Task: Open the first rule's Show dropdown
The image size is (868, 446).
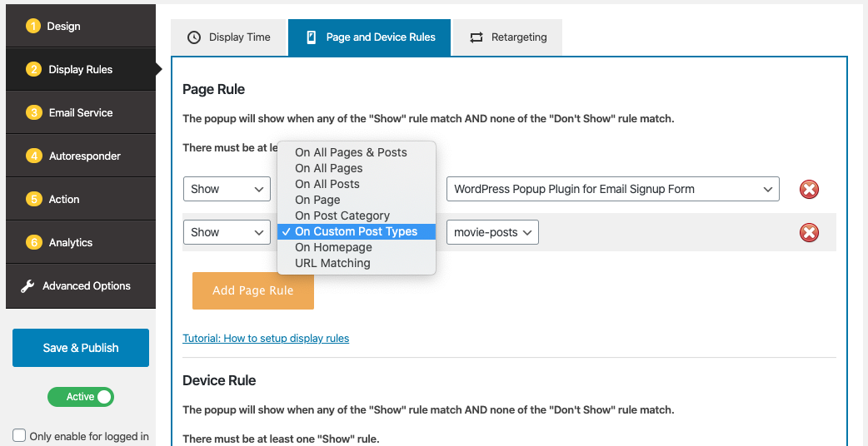Action: tap(227, 189)
